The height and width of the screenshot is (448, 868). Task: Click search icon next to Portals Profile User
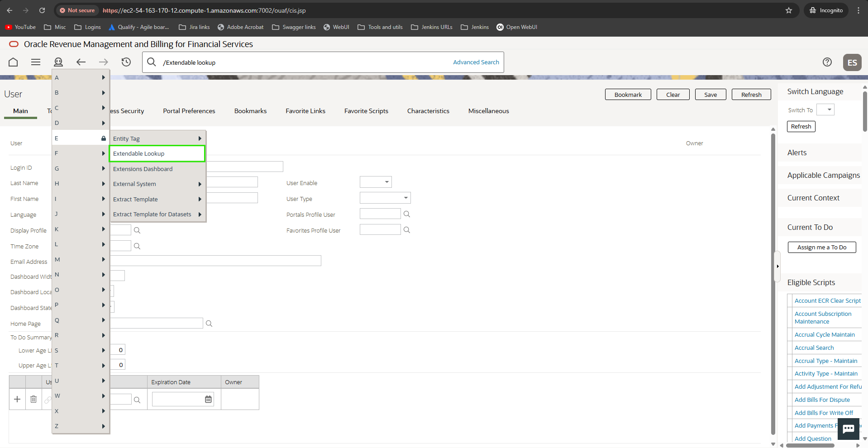point(407,214)
